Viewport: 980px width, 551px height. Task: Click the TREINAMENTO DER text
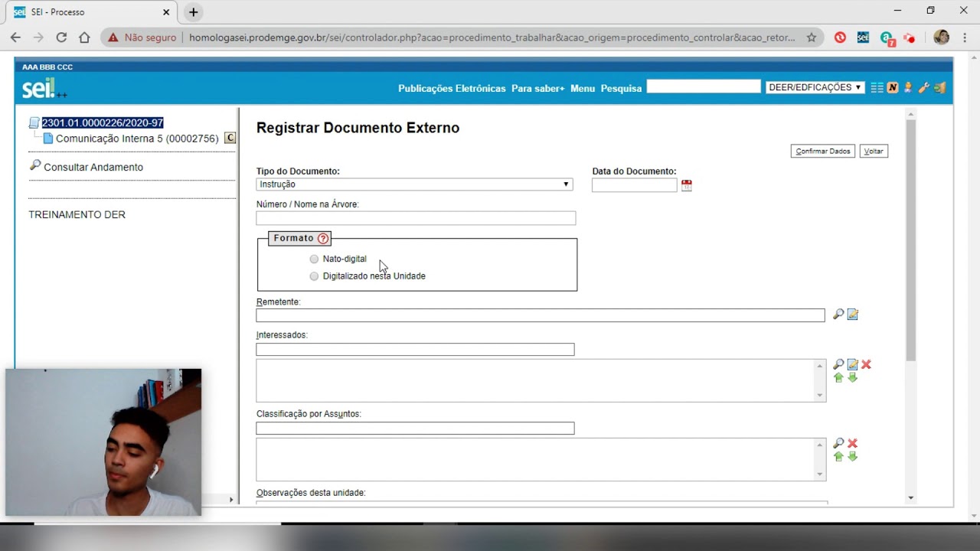tap(77, 215)
